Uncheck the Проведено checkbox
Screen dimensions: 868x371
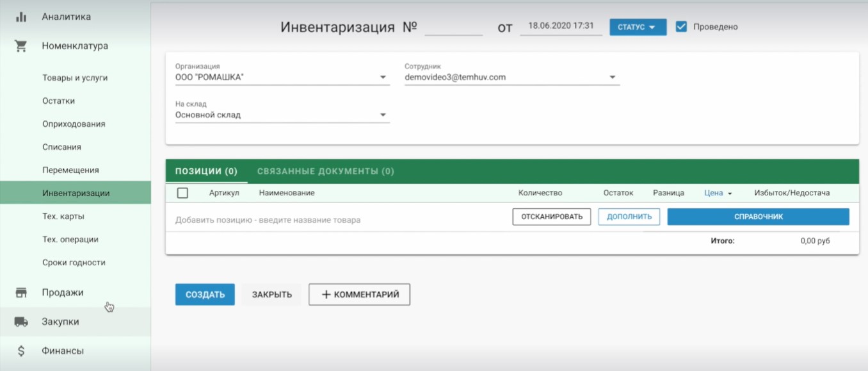point(681,27)
